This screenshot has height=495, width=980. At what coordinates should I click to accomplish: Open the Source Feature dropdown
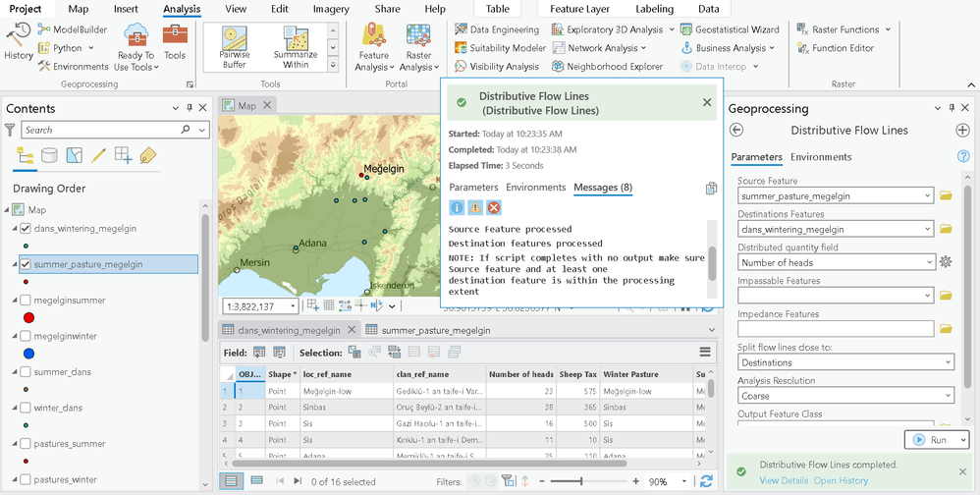[928, 195]
